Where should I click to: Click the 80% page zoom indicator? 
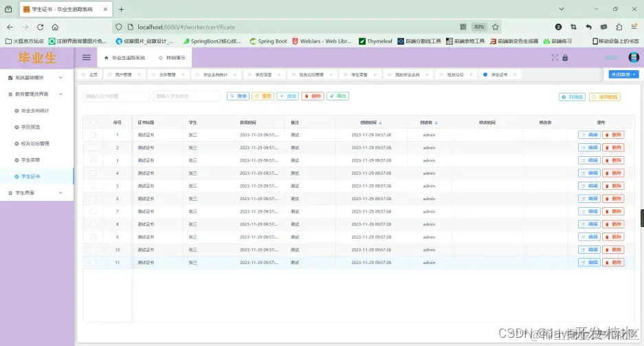(x=479, y=27)
